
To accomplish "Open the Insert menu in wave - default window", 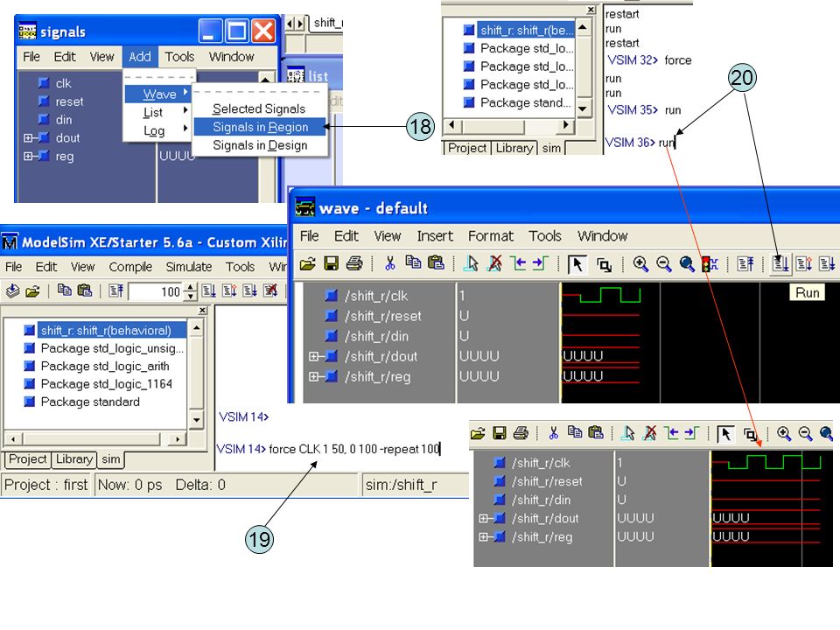I will (435, 236).
